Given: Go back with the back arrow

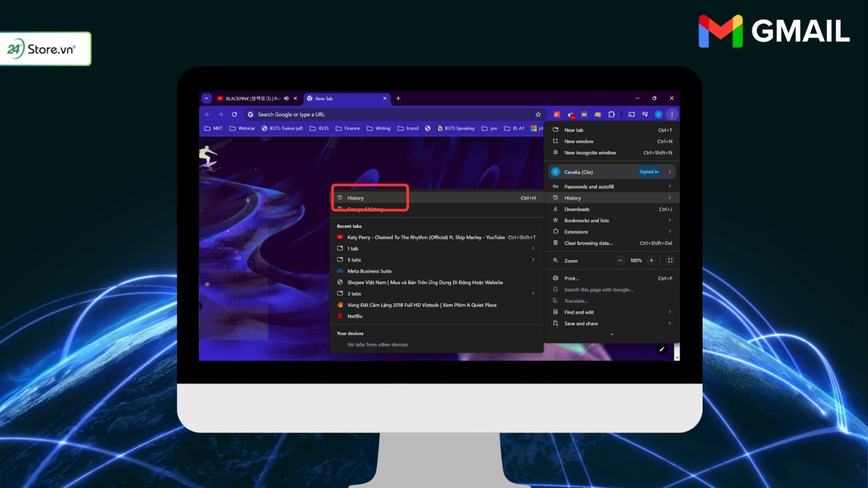Looking at the screenshot, I should coord(208,114).
